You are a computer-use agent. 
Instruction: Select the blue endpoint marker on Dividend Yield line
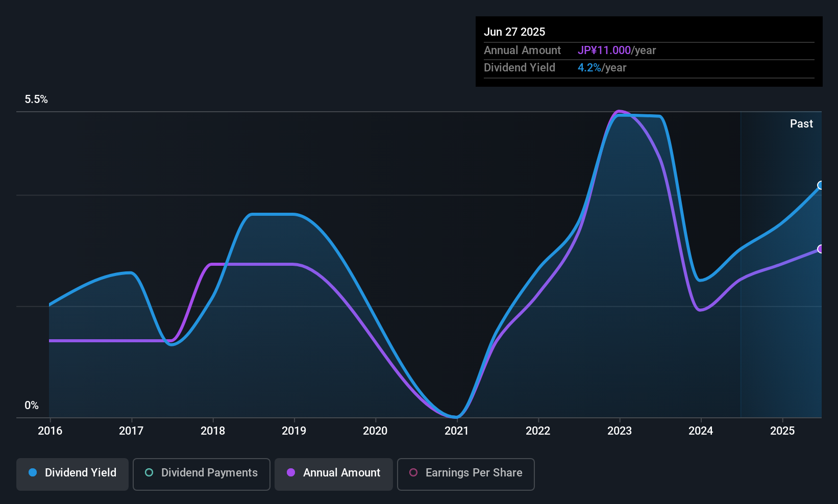click(x=821, y=185)
